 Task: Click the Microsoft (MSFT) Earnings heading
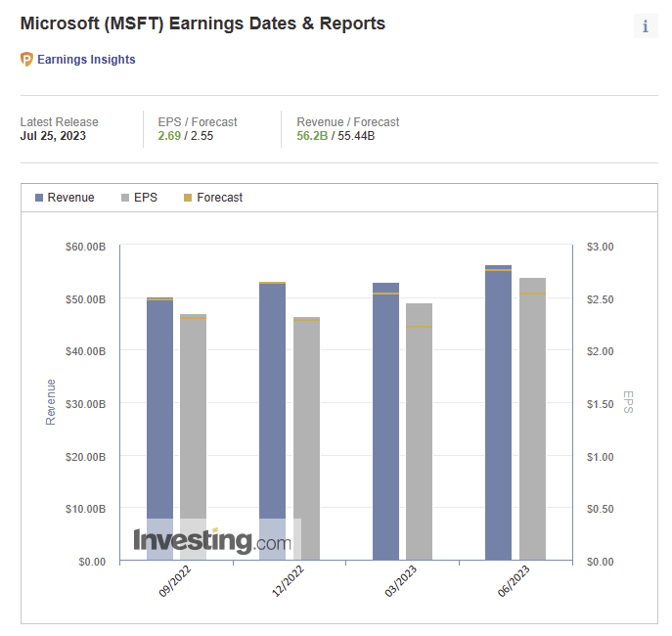[x=202, y=23]
